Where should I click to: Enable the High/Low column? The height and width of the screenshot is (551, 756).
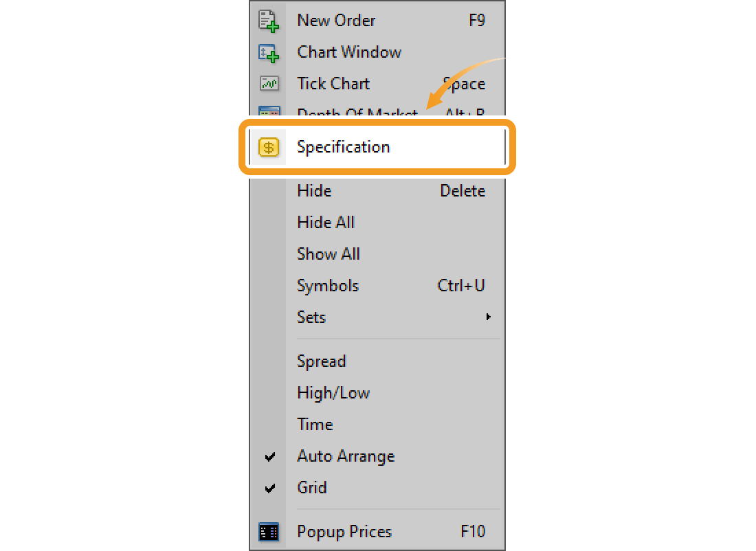coord(333,392)
